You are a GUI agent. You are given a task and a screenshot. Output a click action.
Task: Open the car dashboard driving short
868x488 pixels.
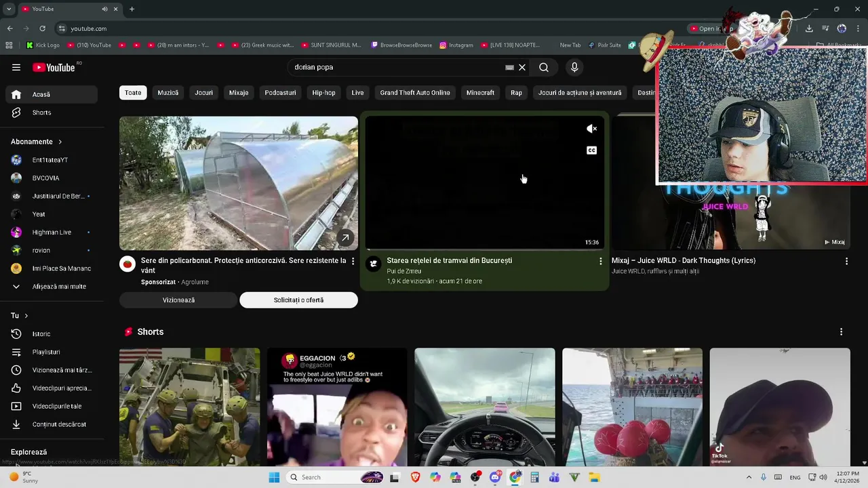485,407
